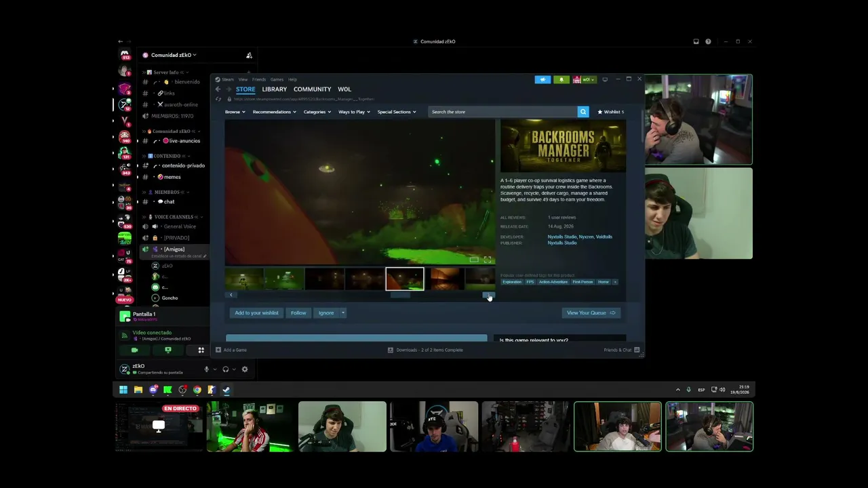Viewport: 868px width, 488px height.
Task: Open the Wishlist link
Action: tap(610, 112)
